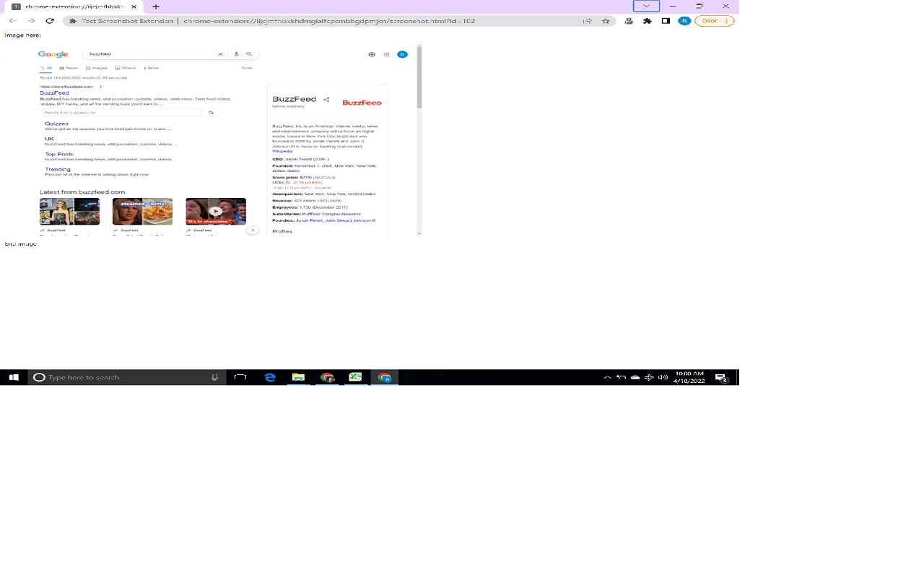
Task: Click the share-page icon in the address bar
Action: pos(588,21)
